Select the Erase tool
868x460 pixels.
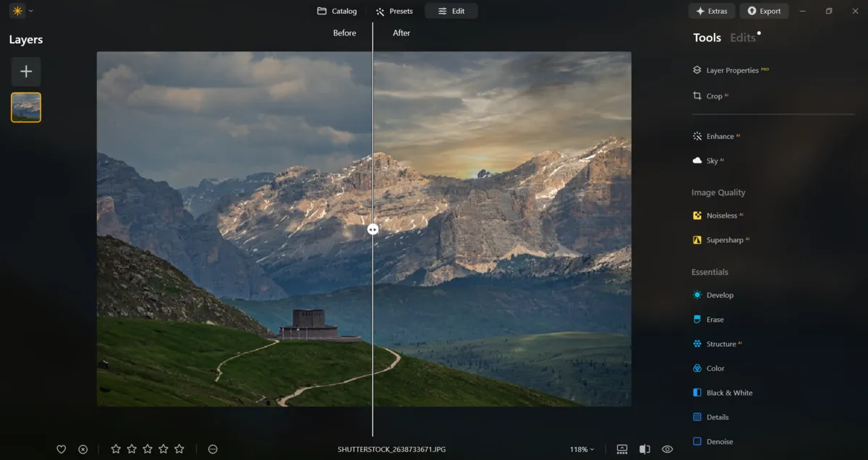715,319
